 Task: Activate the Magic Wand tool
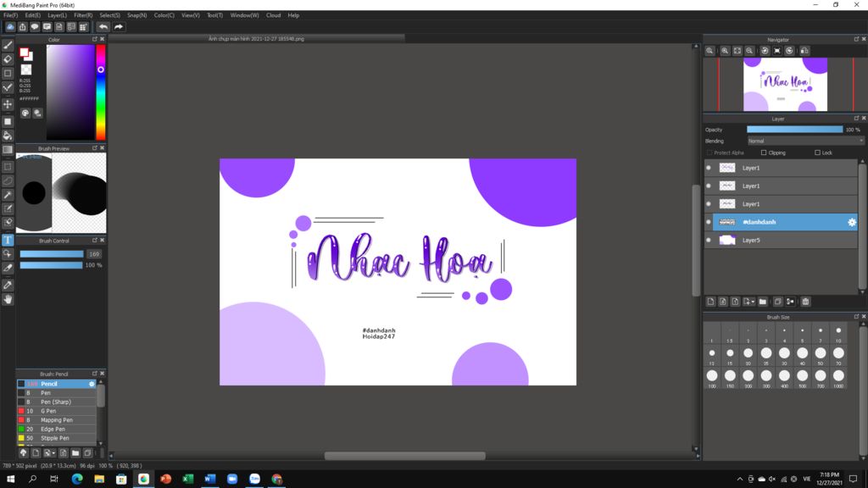click(8, 195)
